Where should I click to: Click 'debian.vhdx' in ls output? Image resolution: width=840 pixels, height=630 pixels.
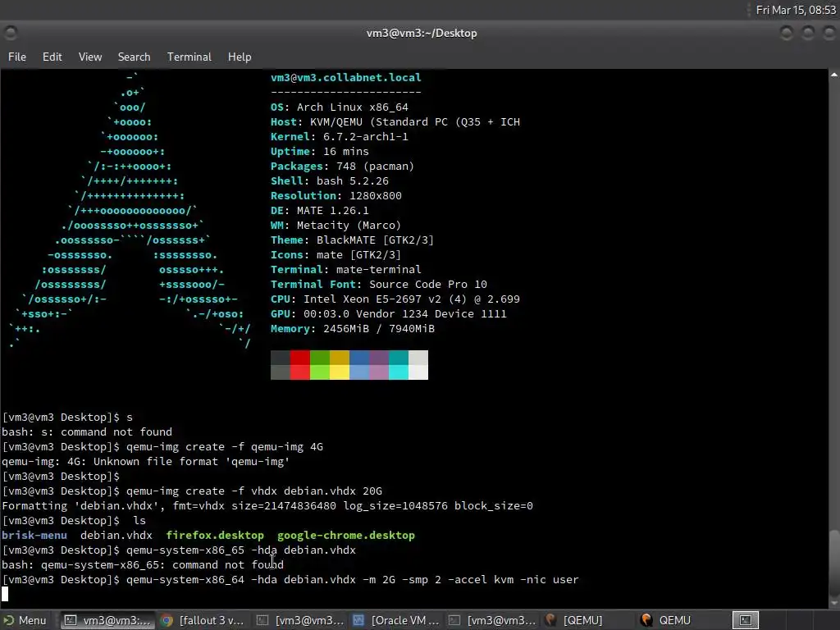[x=116, y=536]
